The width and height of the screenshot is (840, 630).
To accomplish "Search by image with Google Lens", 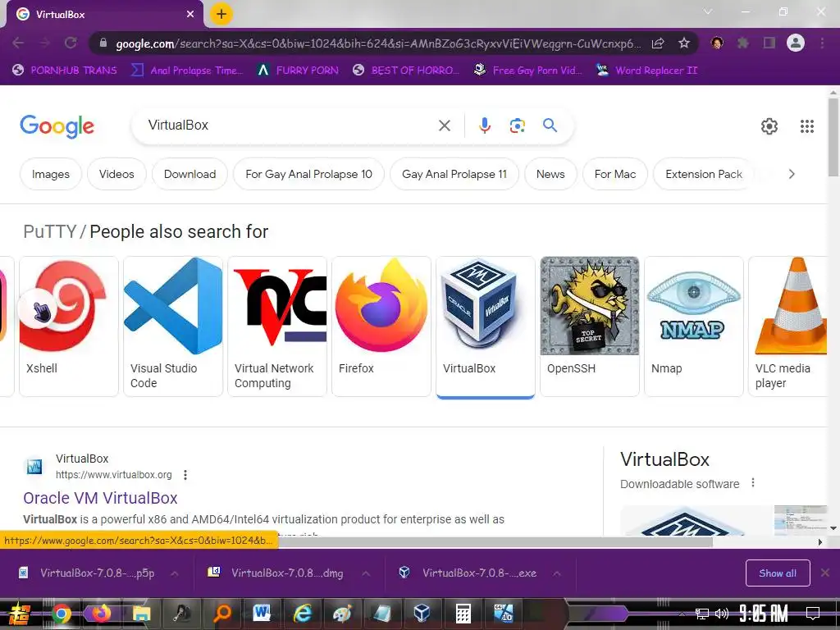I will (x=517, y=126).
